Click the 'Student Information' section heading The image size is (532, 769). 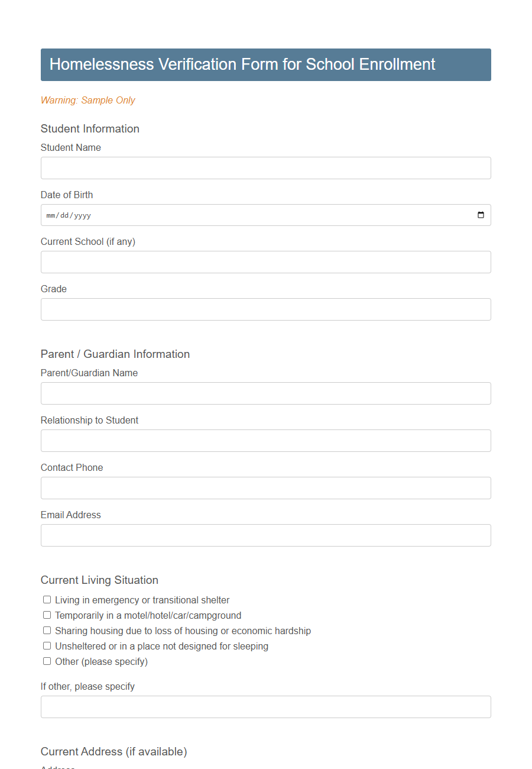[90, 128]
